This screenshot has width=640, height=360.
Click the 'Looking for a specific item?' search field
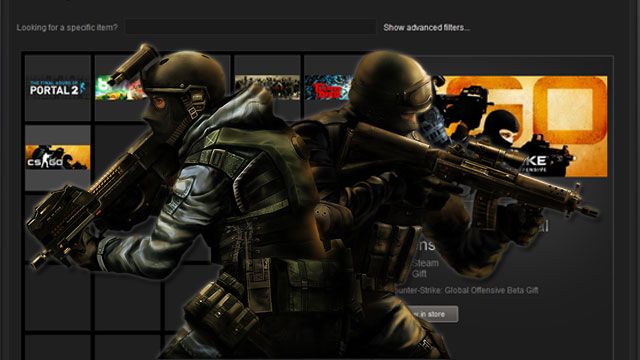[x=250, y=27]
